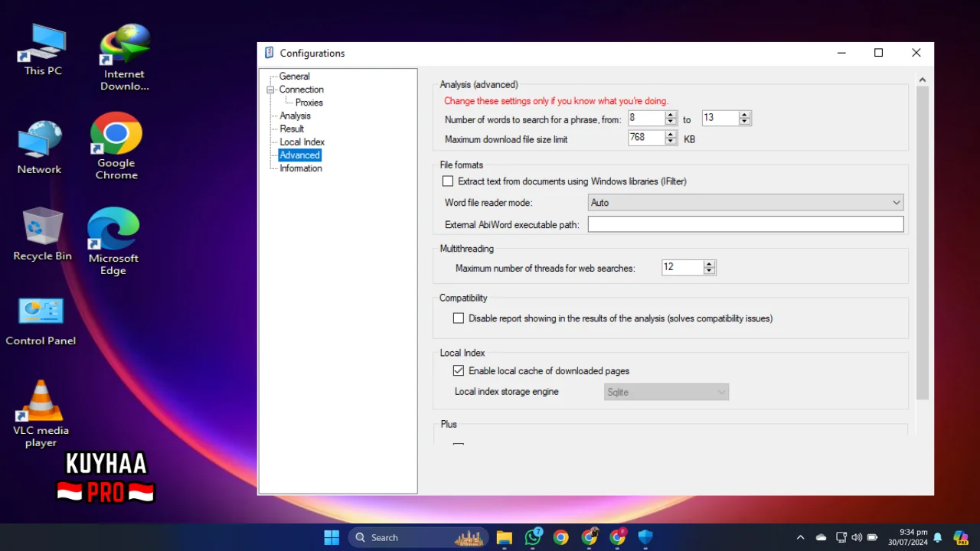Open the clock showing 9:34 pm
Screen dimensions: 980x551
pos(907,537)
